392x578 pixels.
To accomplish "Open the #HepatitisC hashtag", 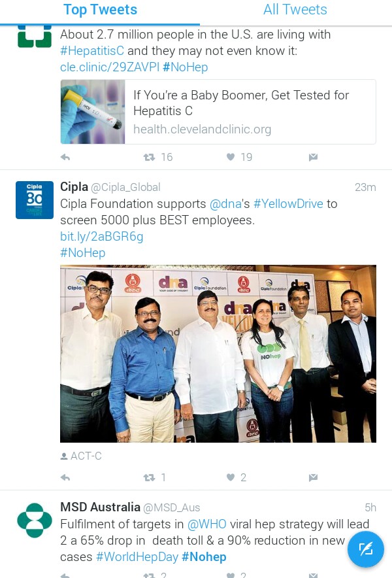I will [x=92, y=50].
